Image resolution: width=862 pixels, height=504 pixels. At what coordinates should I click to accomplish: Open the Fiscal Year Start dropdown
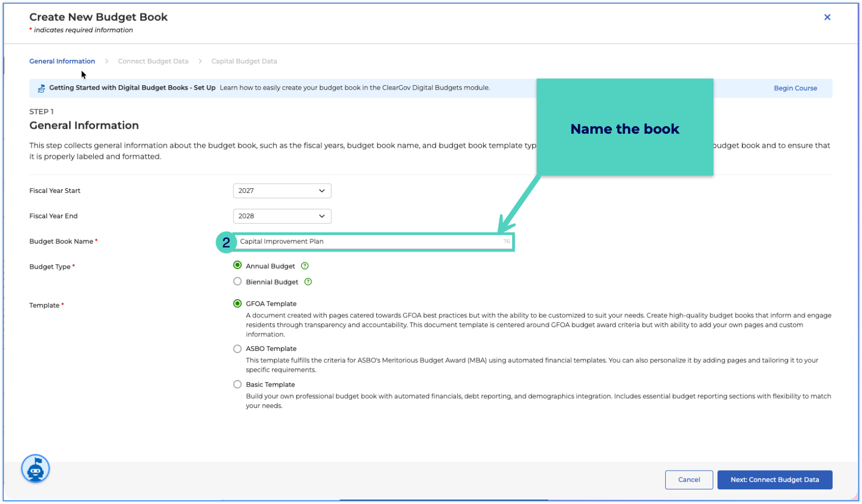pyautogui.click(x=282, y=191)
